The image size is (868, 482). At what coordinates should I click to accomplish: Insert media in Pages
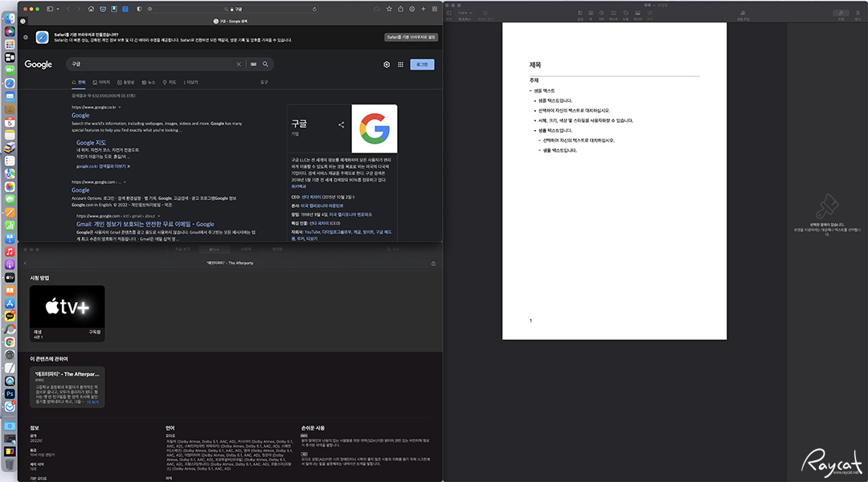pos(637,13)
